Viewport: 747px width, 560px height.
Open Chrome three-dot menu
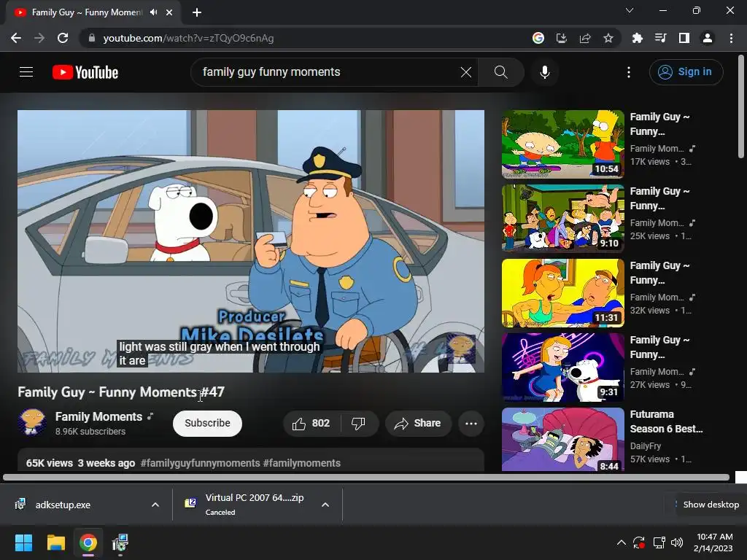pyautogui.click(x=731, y=38)
